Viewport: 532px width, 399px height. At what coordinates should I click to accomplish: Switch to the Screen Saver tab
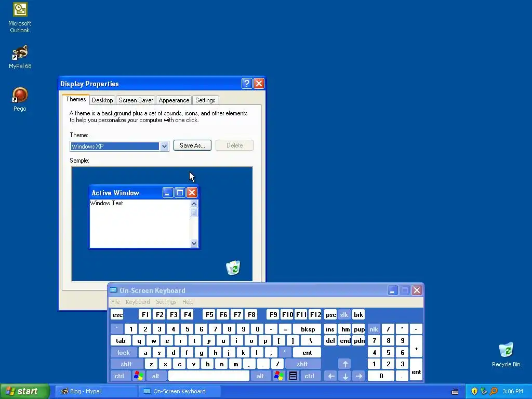click(x=136, y=100)
